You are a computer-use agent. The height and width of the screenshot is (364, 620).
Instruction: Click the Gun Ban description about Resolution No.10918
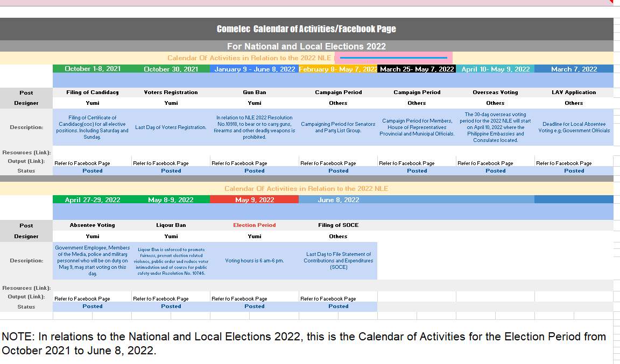point(255,127)
